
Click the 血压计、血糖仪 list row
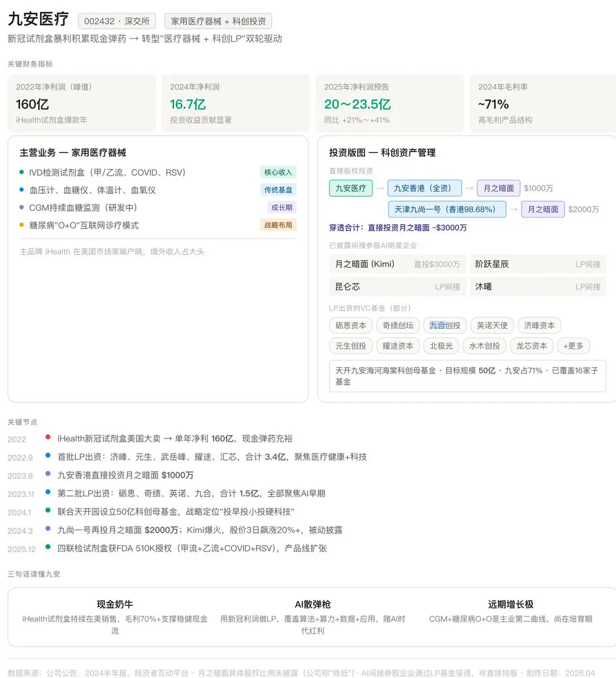158,190
